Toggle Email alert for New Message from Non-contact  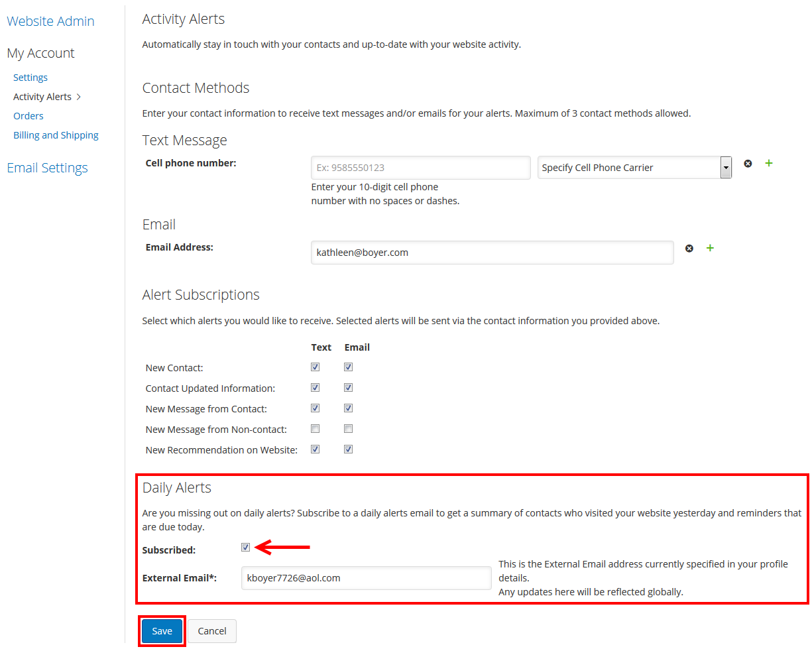click(x=349, y=429)
